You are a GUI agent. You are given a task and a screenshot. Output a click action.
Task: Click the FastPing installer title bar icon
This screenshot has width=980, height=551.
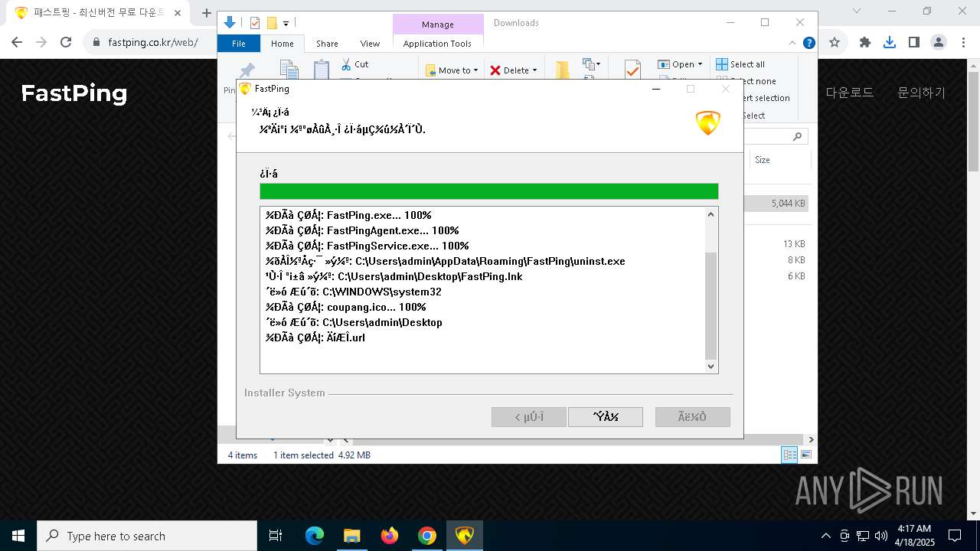[x=246, y=89]
